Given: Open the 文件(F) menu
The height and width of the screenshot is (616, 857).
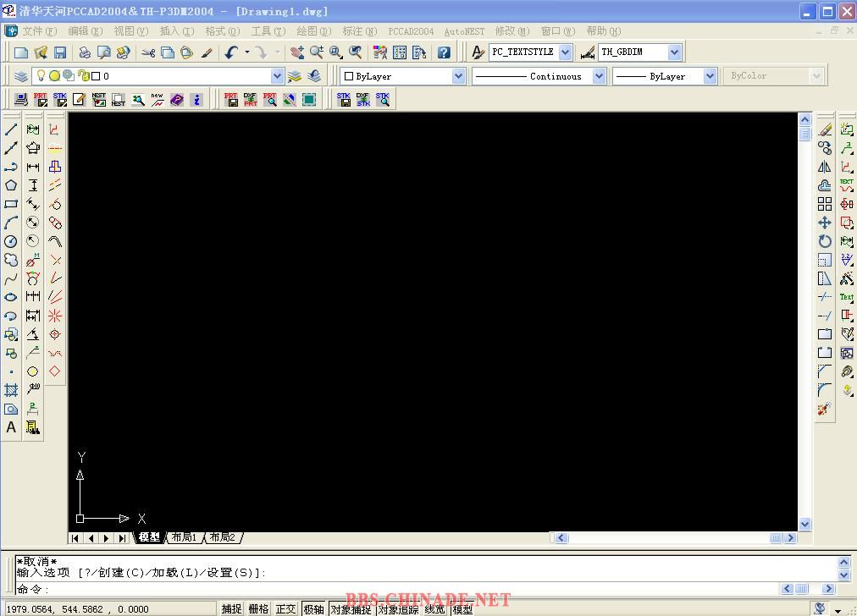Looking at the screenshot, I should click(39, 31).
